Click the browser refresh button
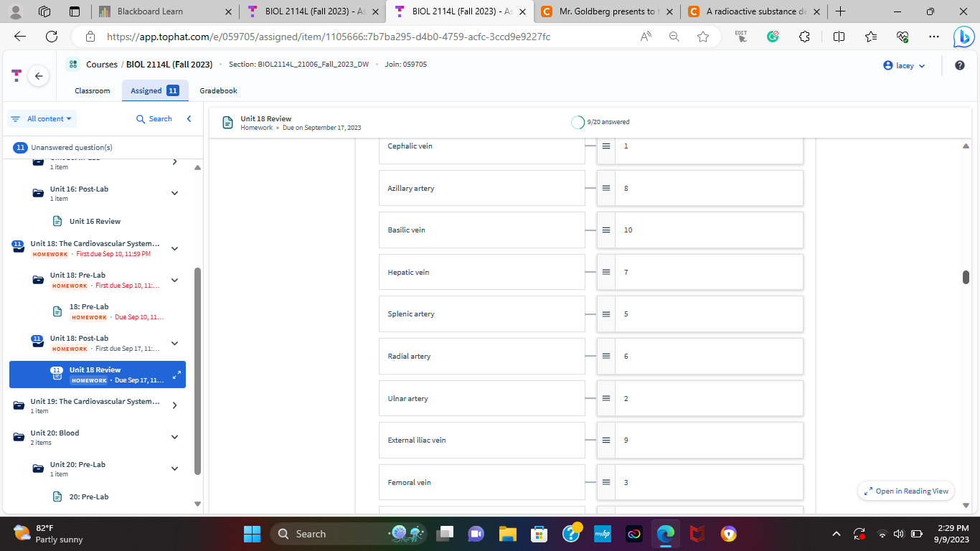The height and width of the screenshot is (551, 980). click(x=52, y=37)
